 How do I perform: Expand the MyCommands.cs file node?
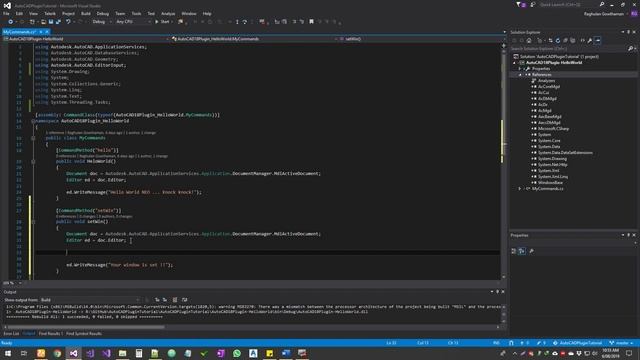(520, 189)
